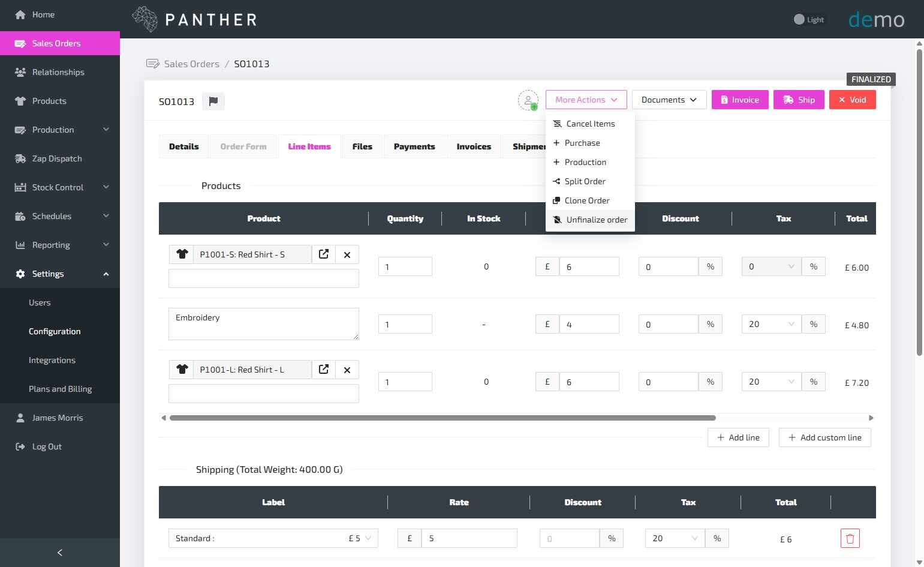This screenshot has height=567, width=924.
Task: Click the page vertical scrollbar thumb
Action: point(919,202)
